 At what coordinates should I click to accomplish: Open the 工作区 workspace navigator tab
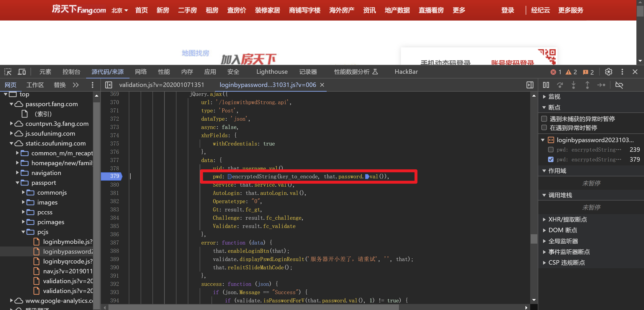35,85
